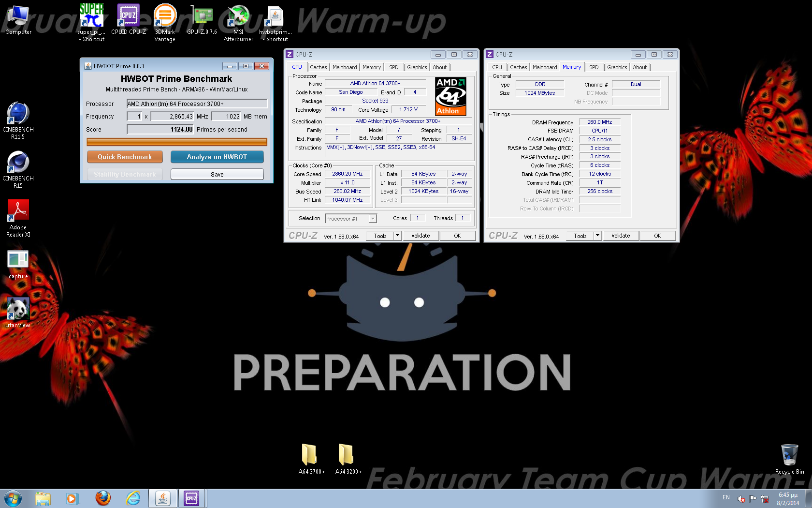Click OK in right CPU-Z window

point(657,236)
